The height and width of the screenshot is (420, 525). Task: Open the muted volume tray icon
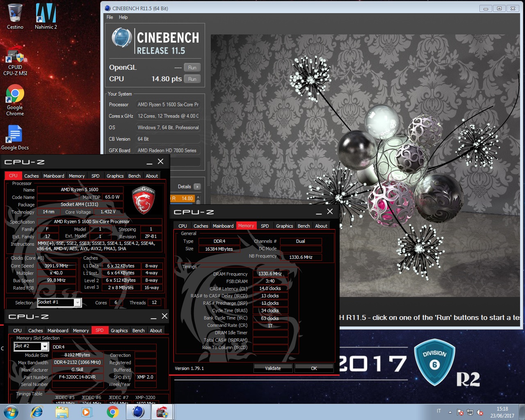tap(480, 412)
